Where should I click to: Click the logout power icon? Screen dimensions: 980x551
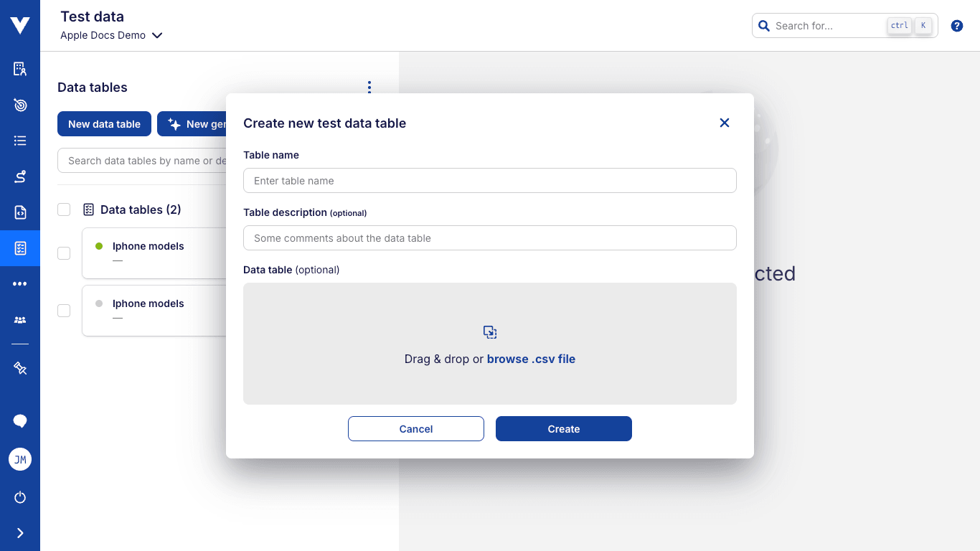pos(19,497)
